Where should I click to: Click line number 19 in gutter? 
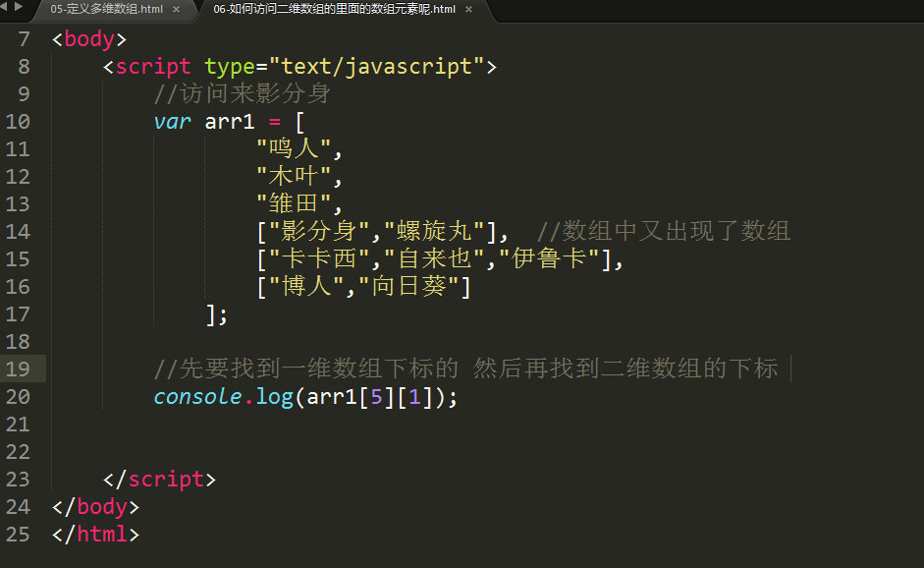[18, 369]
